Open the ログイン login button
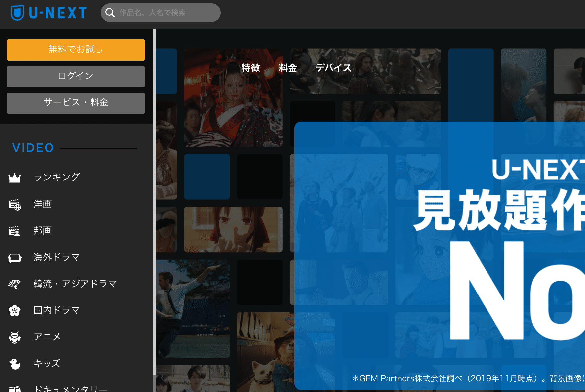The width and height of the screenshot is (585, 392). coord(76,77)
